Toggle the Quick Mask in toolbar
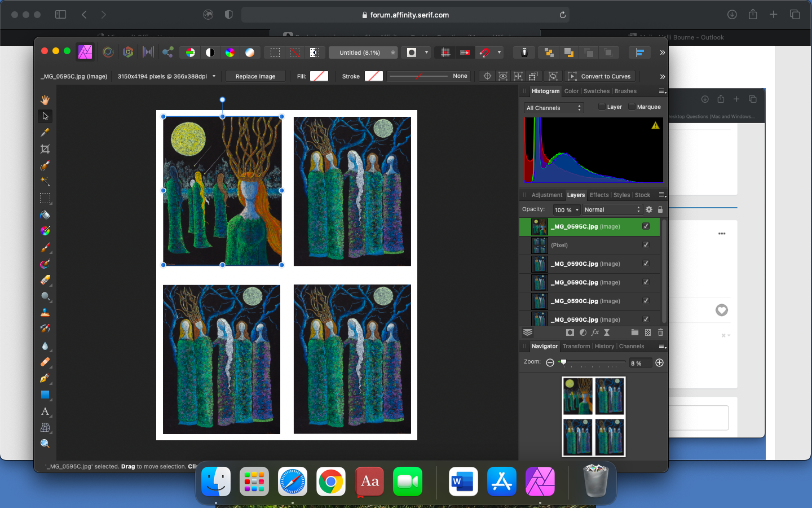This screenshot has height=508, width=812. [x=412, y=52]
